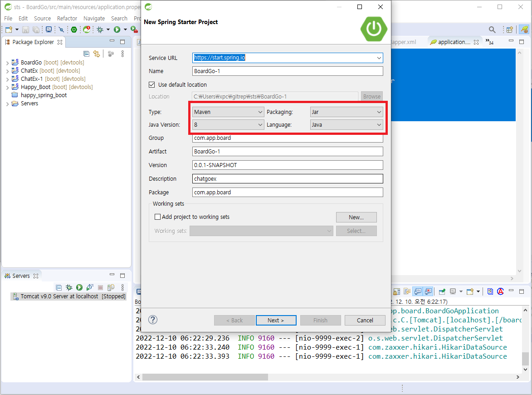This screenshot has height=395, width=532.
Task: Click the Next button in dialog
Action: point(276,320)
